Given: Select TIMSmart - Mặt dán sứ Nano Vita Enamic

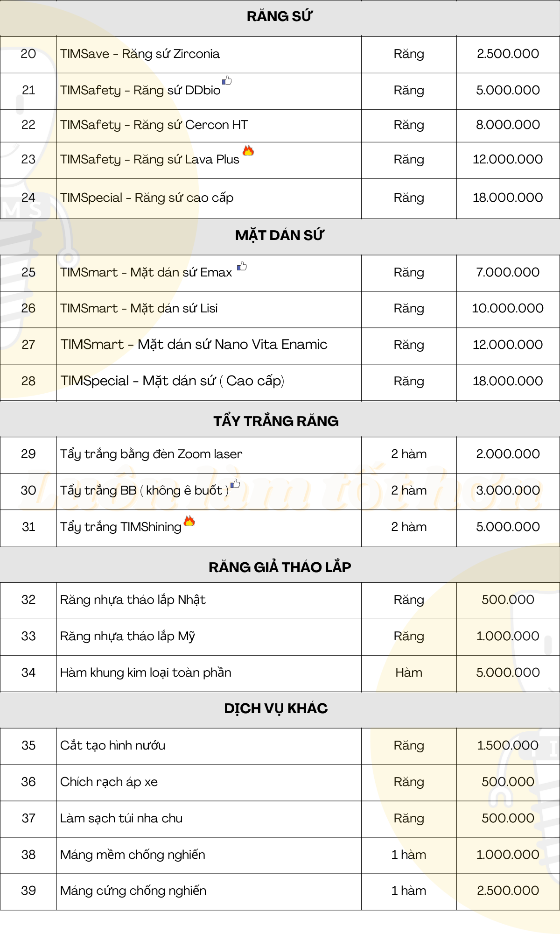Looking at the screenshot, I should pyautogui.click(x=194, y=345).
